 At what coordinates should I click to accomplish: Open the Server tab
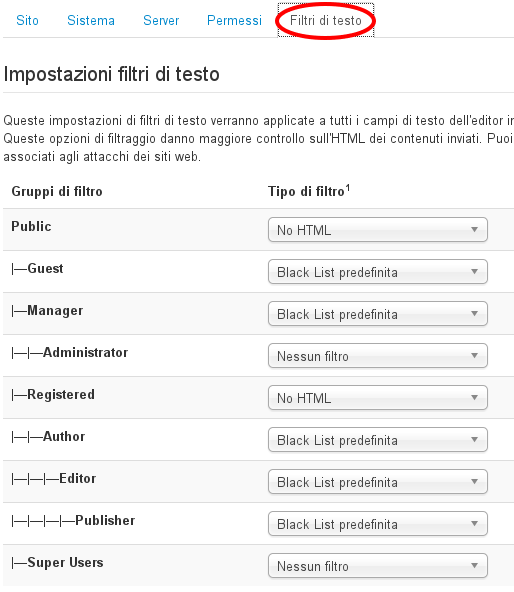coord(161,20)
